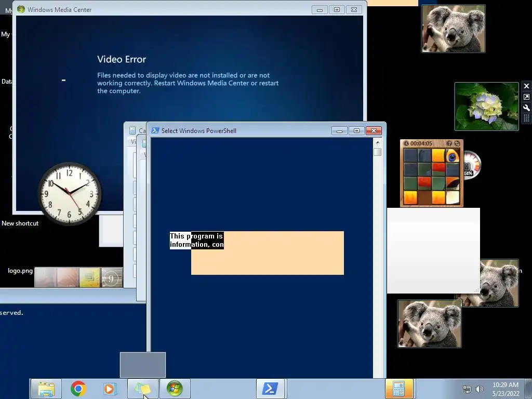Maximize the Select Windows PowerShell window
The image size is (532, 399).
coord(356,130)
